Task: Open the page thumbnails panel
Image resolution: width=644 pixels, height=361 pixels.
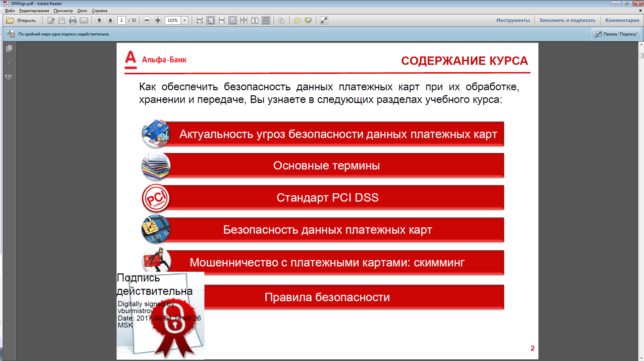Action: [x=9, y=48]
